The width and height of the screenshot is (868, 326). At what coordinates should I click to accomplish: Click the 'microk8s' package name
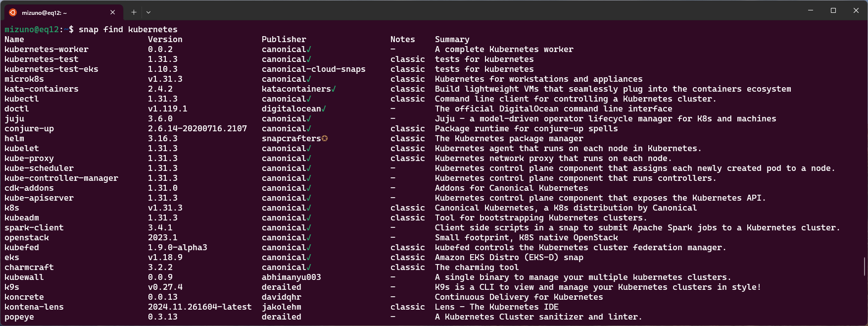24,79
